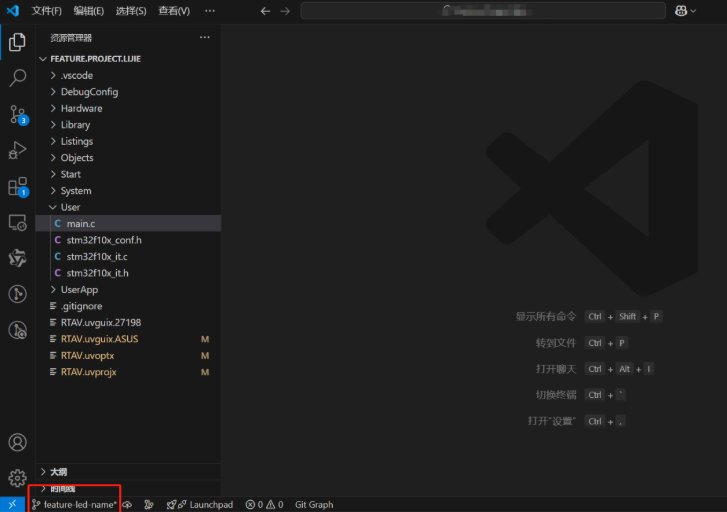Viewport: 727px width, 512px height.
Task: Open the 编辑(E) menu
Action: click(x=89, y=11)
